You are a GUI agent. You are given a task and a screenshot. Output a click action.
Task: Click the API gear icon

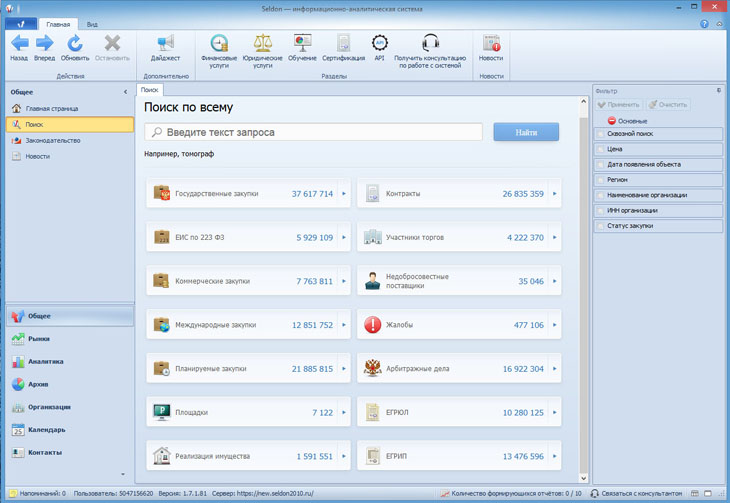coord(379,44)
